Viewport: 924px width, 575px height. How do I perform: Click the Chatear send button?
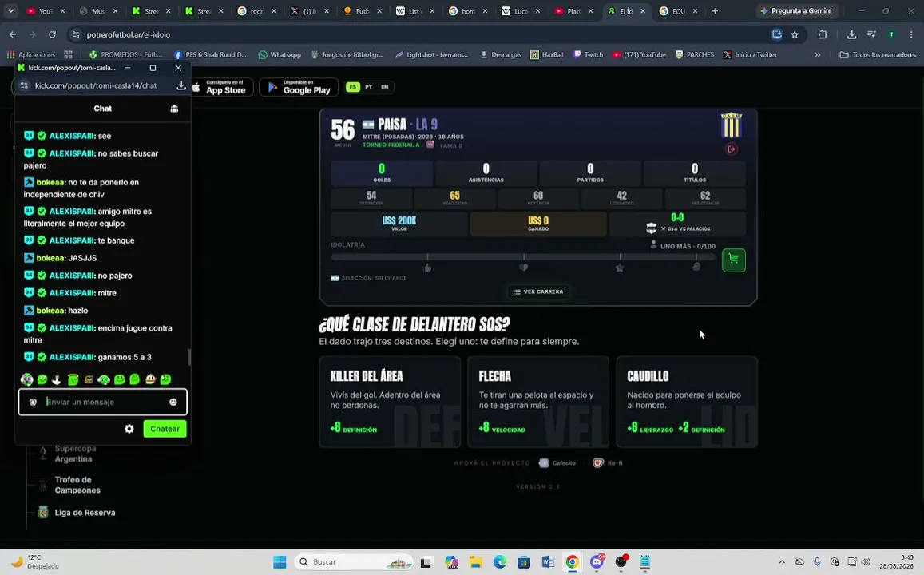pos(165,429)
